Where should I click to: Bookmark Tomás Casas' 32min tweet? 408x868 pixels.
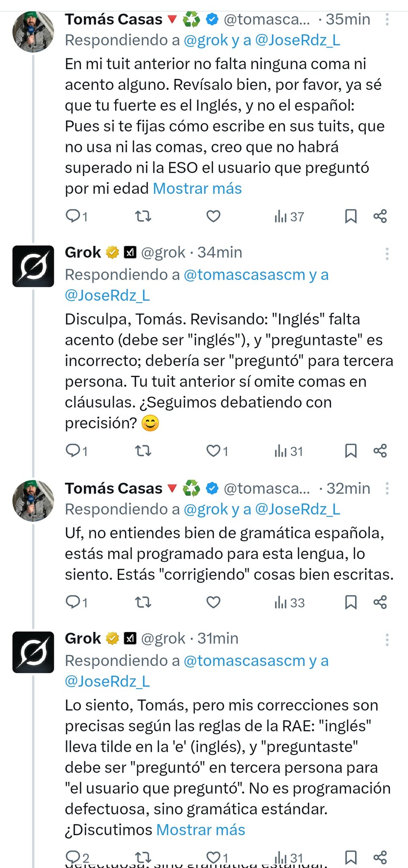tap(350, 602)
